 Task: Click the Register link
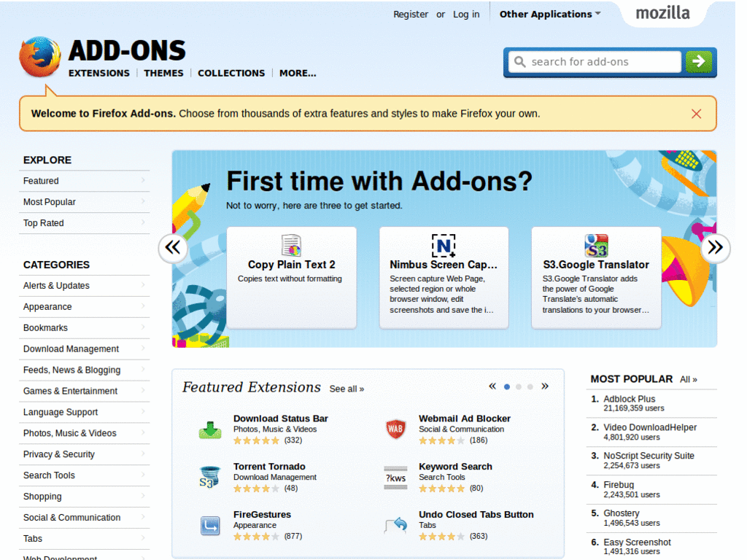410,15
